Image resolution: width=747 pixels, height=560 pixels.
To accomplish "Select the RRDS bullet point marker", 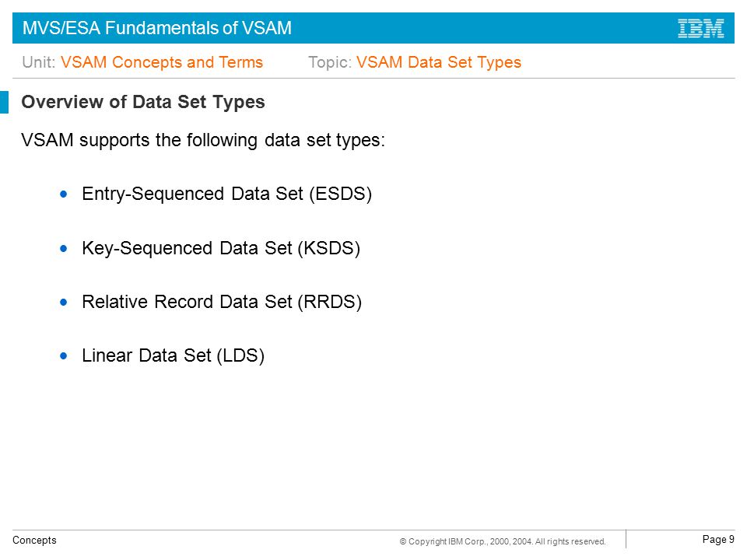I will point(64,302).
